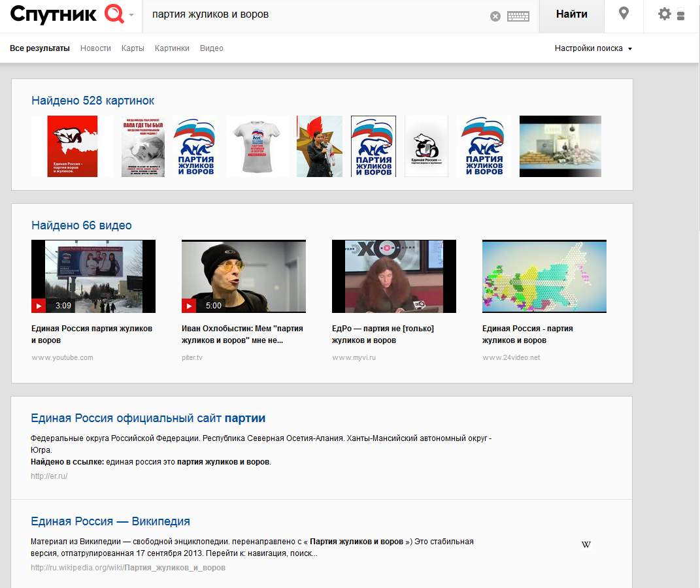Screen dimensions: 700x588
Task: Click the www.myvi.ru source text
Action: pyautogui.click(x=354, y=357)
